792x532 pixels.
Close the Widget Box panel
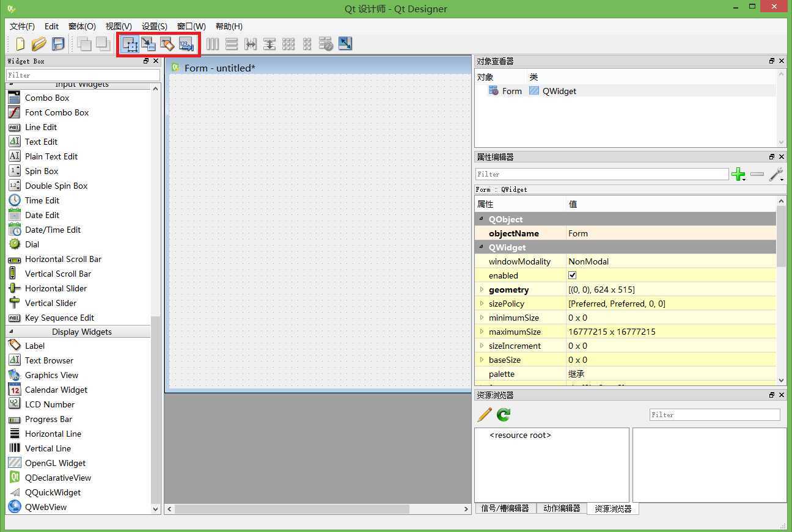(156, 61)
